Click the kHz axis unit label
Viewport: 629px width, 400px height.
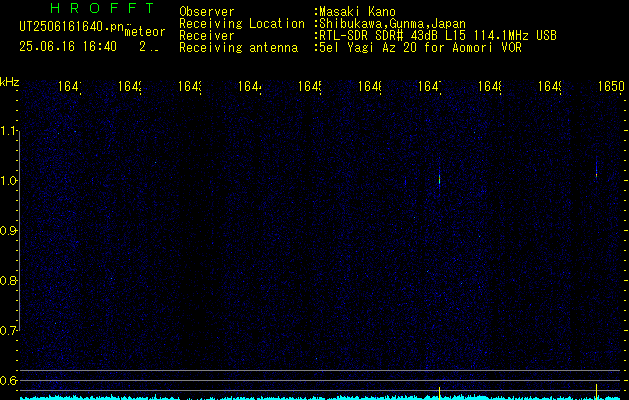pos(10,82)
